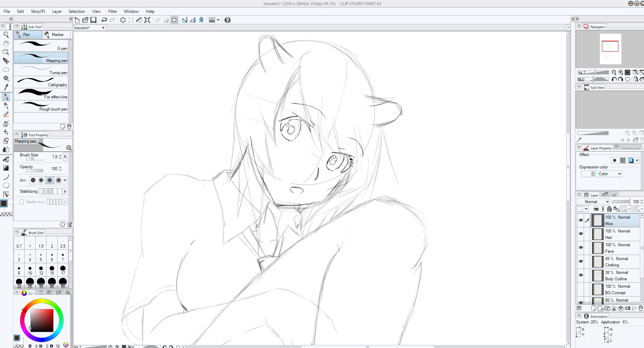Screen dimensions: 644x348
Task: Toggle snap to ruler icon
Action: 185,20
